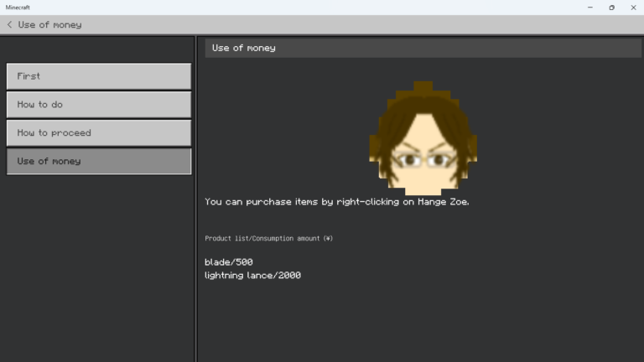Click the purchase items instruction text
644x362 pixels.
pos(336,202)
